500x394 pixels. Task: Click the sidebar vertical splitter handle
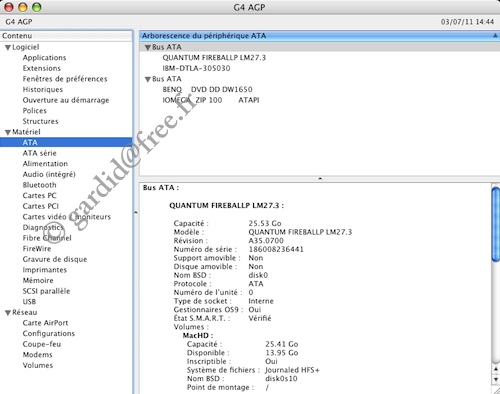click(x=136, y=212)
